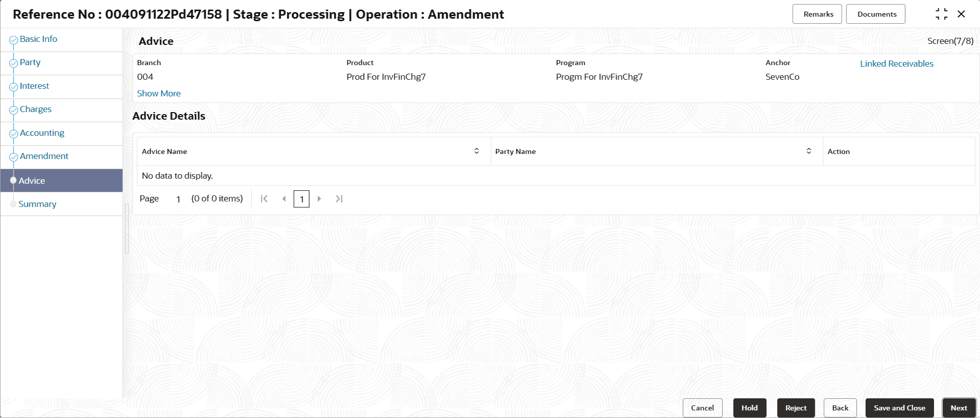Click the Advice step current marker
980x418 pixels.
14,180
